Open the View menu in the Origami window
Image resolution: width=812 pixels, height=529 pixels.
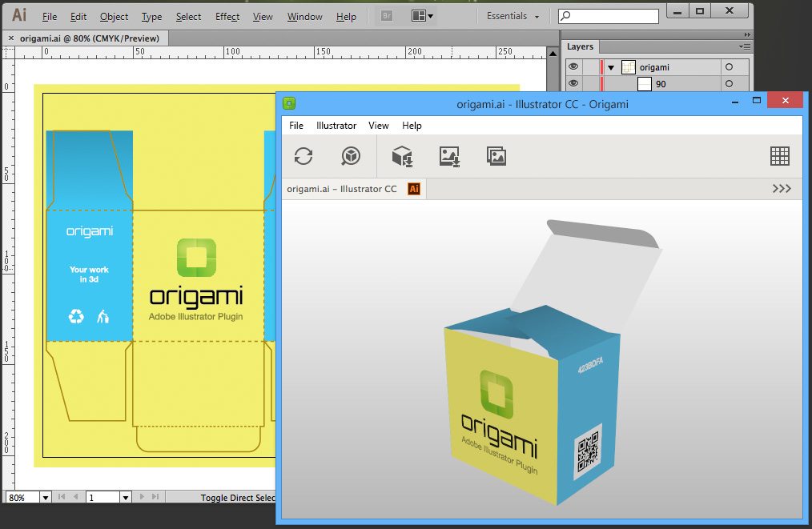tap(379, 126)
